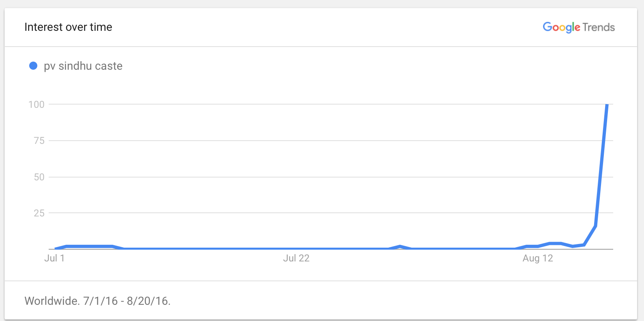Click the 25 y-axis label
The image size is (644, 321).
39,213
